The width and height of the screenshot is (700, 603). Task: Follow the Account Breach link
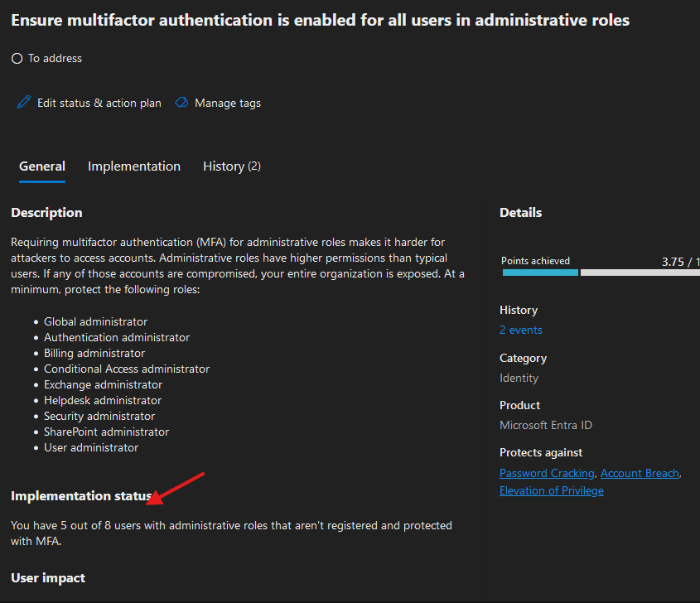(640, 473)
